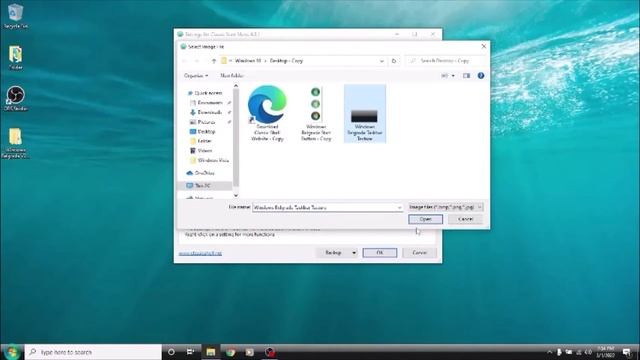
Task: Select Windows Belgrade Start Button Copy file
Action: 316,113
